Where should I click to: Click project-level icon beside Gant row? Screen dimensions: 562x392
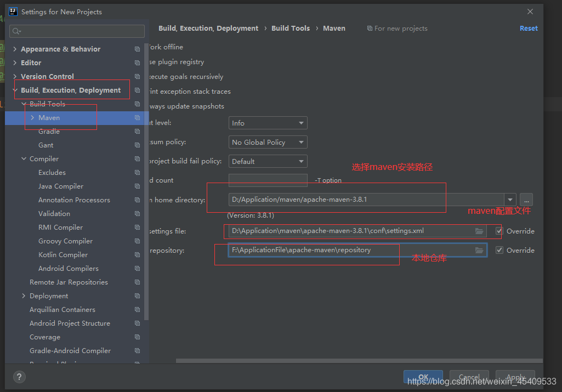(137, 145)
